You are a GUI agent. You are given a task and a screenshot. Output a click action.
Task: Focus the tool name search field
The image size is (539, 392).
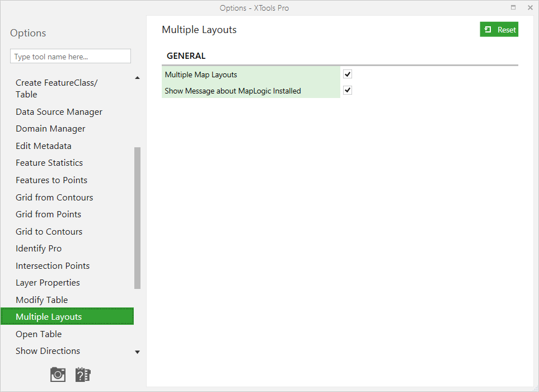pos(71,56)
